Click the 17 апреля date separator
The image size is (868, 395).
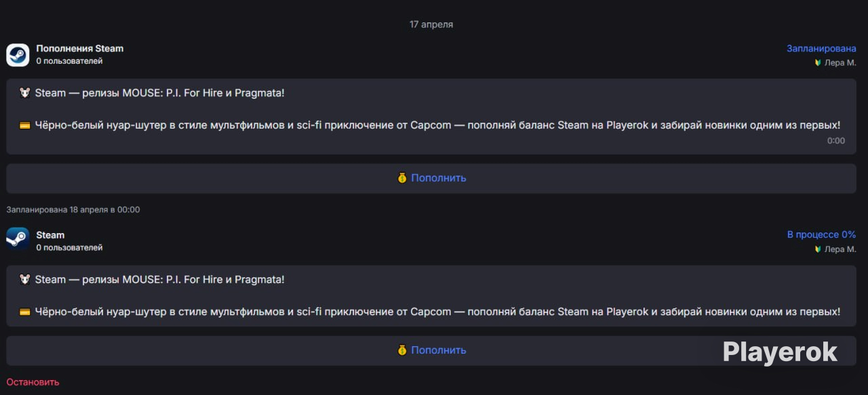pos(431,24)
